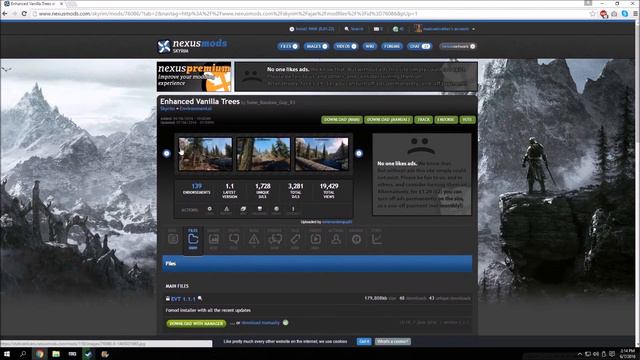Click the Report warning triangle action icon

tap(226, 210)
